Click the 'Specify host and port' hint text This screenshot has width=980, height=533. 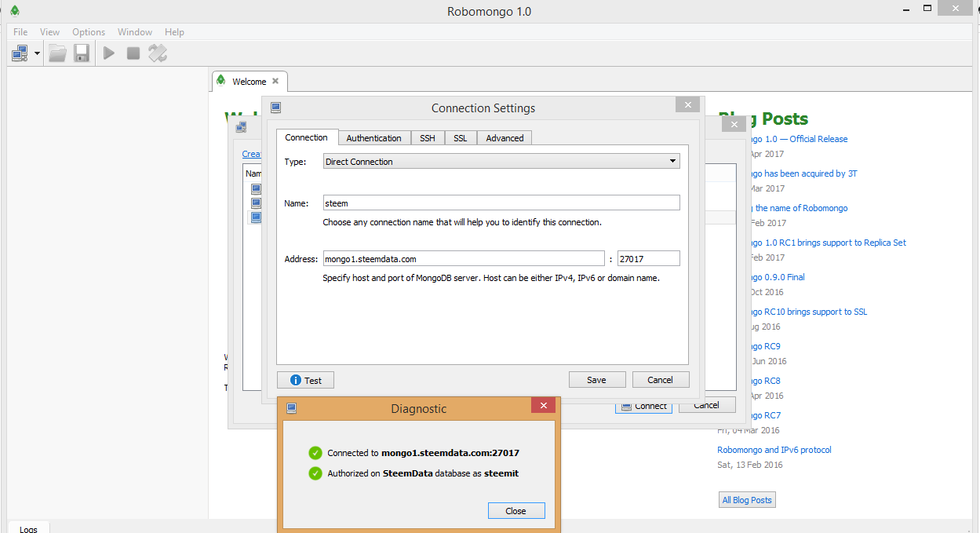[491, 278]
